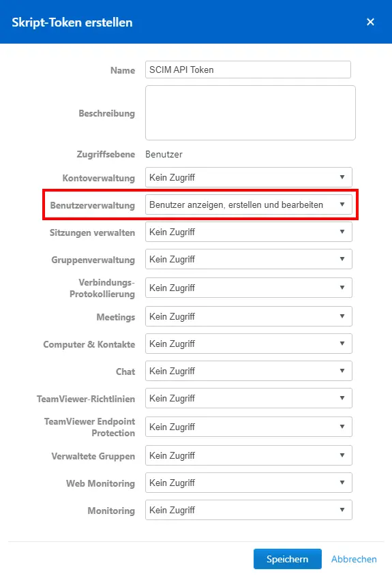The image size is (392, 576).
Task: Open the Chat access dropdown
Action: [x=249, y=371]
